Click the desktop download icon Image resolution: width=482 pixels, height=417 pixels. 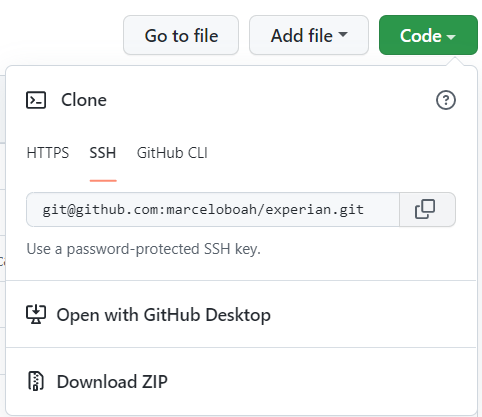(x=36, y=315)
